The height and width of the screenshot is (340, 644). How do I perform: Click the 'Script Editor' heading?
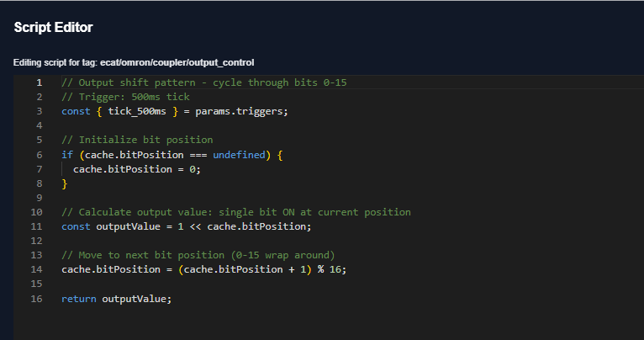tap(53, 27)
